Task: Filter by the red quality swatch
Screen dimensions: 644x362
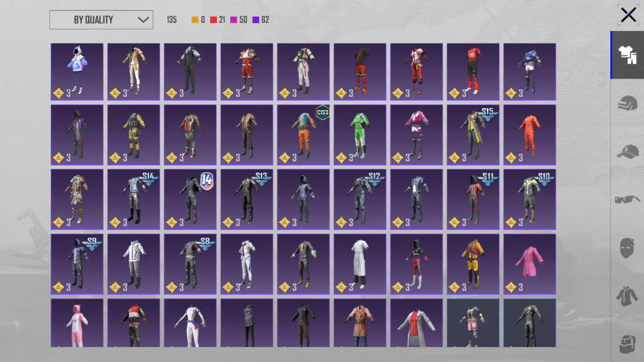Action: [x=214, y=20]
